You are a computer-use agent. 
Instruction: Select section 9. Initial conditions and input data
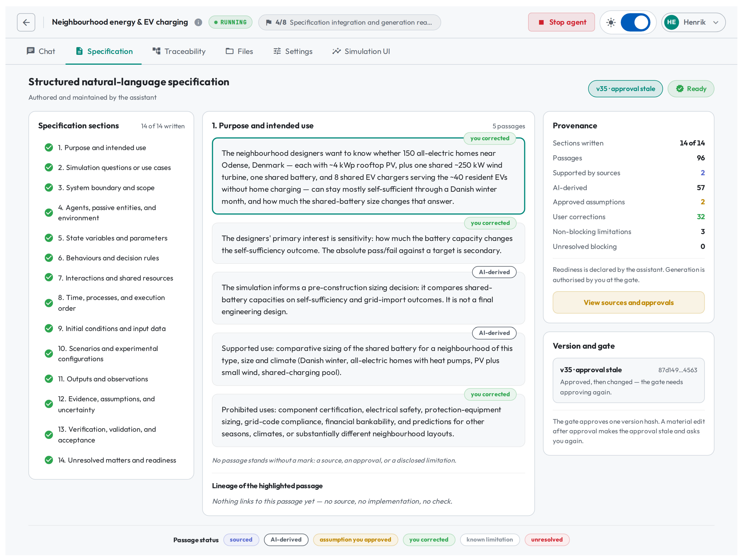point(111,328)
